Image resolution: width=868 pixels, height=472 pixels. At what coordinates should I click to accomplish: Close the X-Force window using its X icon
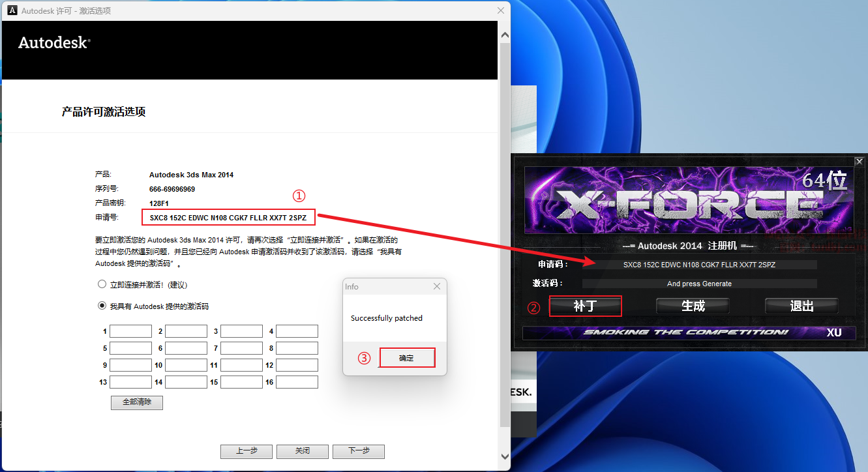click(859, 162)
